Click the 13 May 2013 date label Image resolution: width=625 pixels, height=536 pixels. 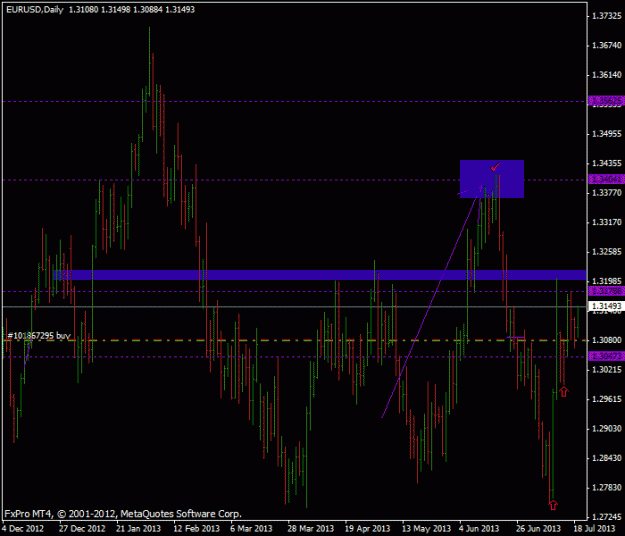426,528
